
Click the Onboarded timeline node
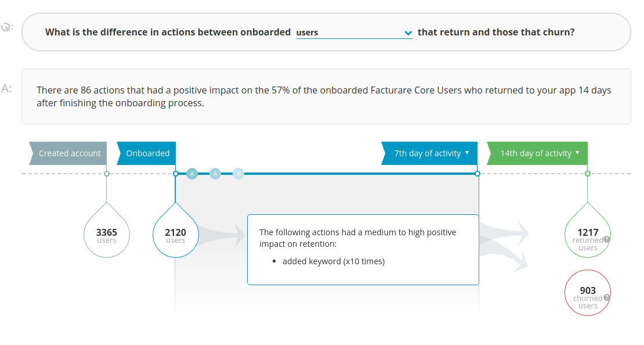click(x=176, y=174)
